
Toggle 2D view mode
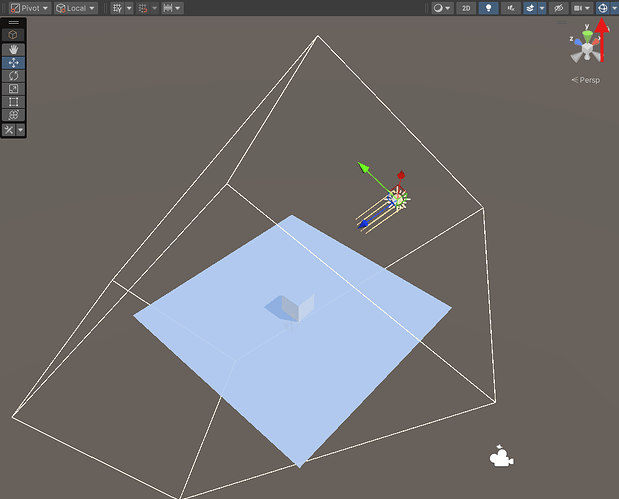(466, 8)
